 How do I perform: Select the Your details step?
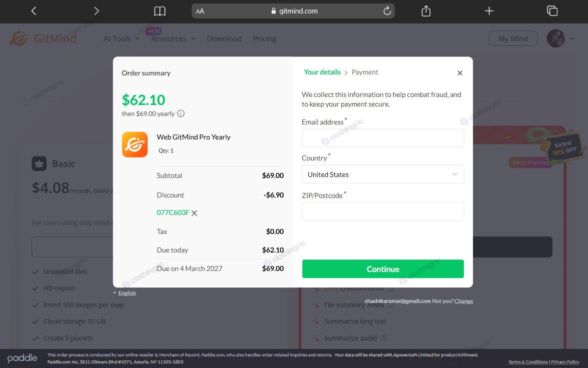click(x=322, y=72)
